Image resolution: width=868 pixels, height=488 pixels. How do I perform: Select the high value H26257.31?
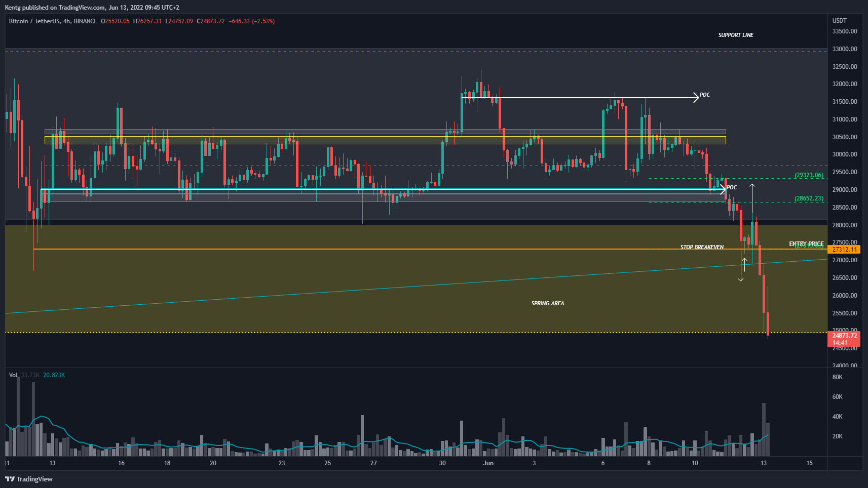(147, 21)
